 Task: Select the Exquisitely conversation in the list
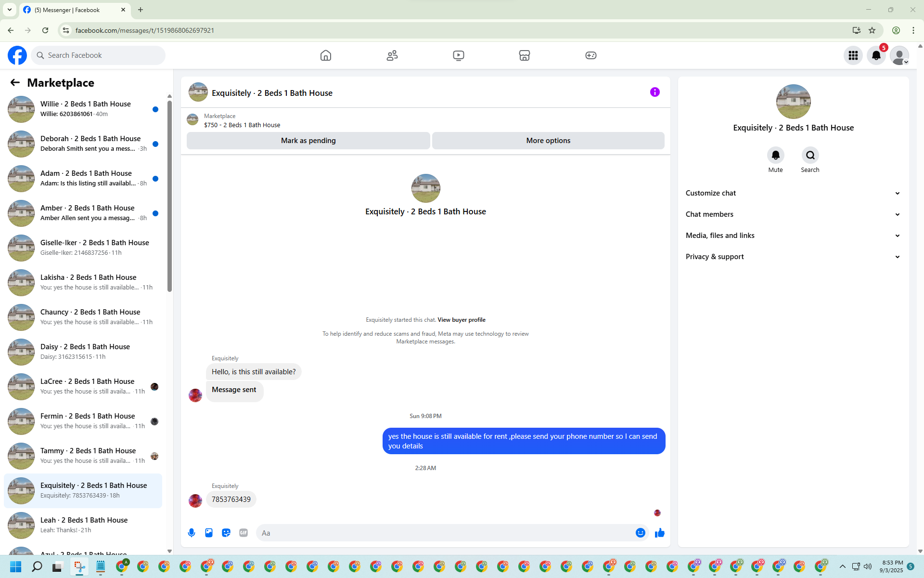pos(83,491)
